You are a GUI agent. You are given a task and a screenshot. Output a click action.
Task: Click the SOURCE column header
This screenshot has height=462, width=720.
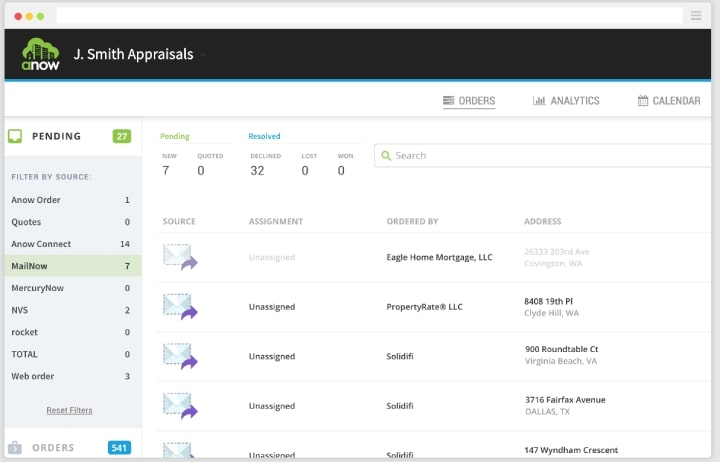click(179, 221)
